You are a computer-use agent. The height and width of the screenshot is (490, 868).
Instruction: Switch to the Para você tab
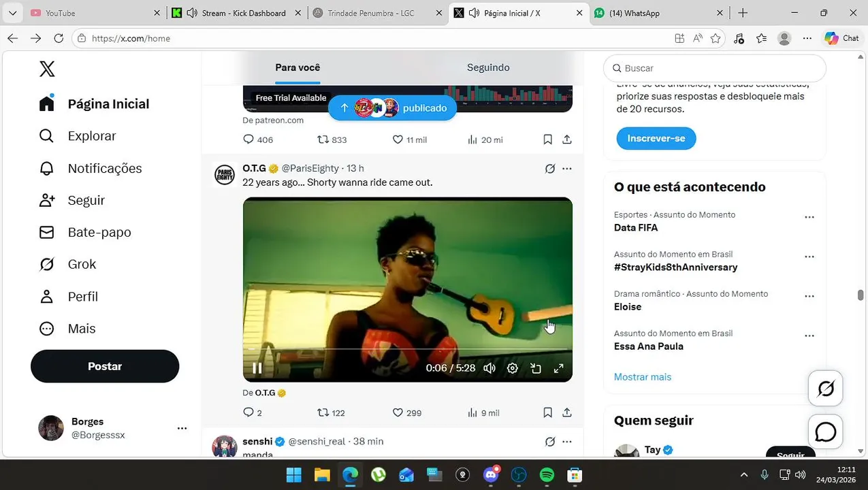[298, 67]
